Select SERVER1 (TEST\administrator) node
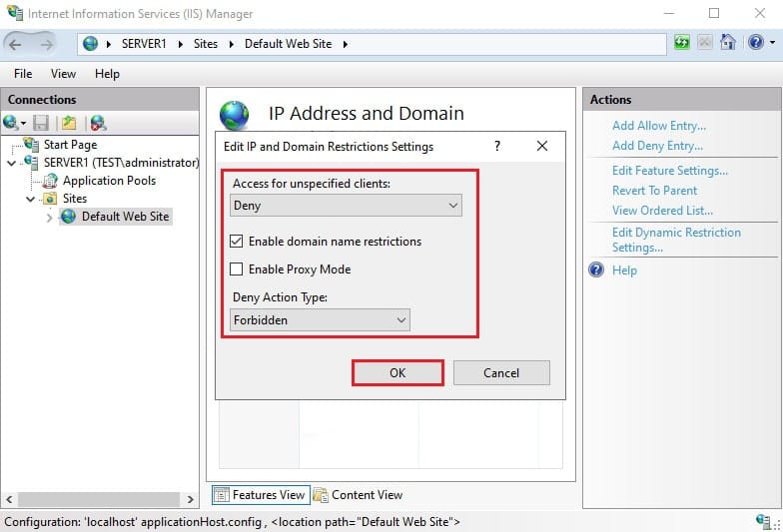The height and width of the screenshot is (532, 783). (x=121, y=163)
